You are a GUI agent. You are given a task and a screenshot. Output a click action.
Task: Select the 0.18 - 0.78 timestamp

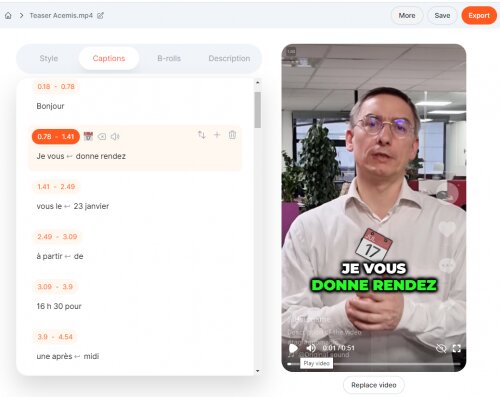56,87
